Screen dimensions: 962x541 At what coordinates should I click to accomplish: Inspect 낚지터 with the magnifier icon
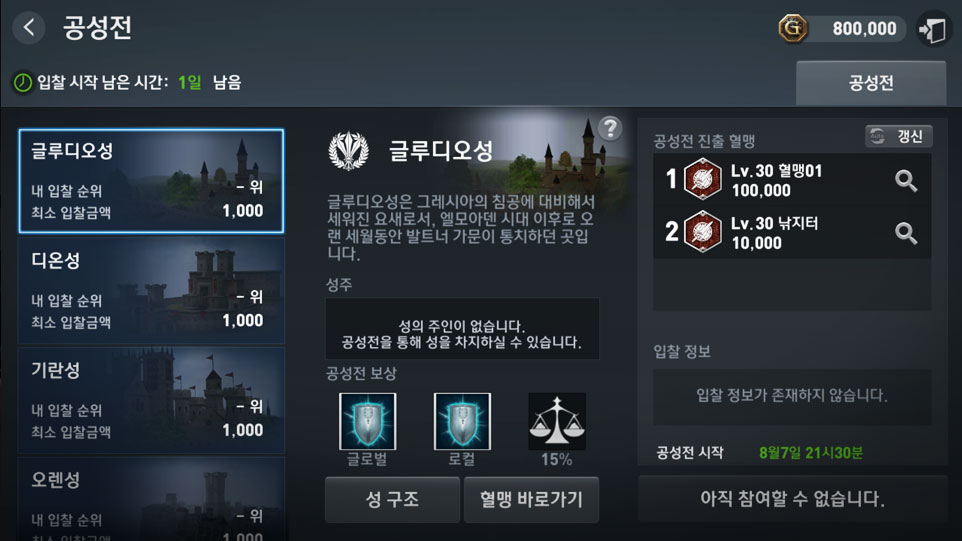(906, 233)
